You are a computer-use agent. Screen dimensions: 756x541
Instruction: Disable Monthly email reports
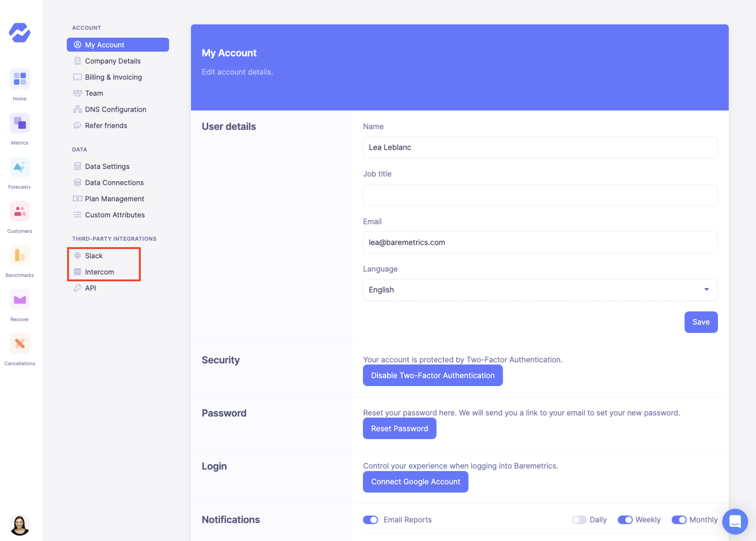679,520
